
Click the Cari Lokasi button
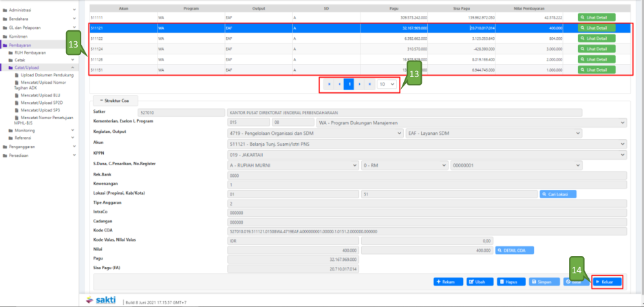[x=557, y=194]
